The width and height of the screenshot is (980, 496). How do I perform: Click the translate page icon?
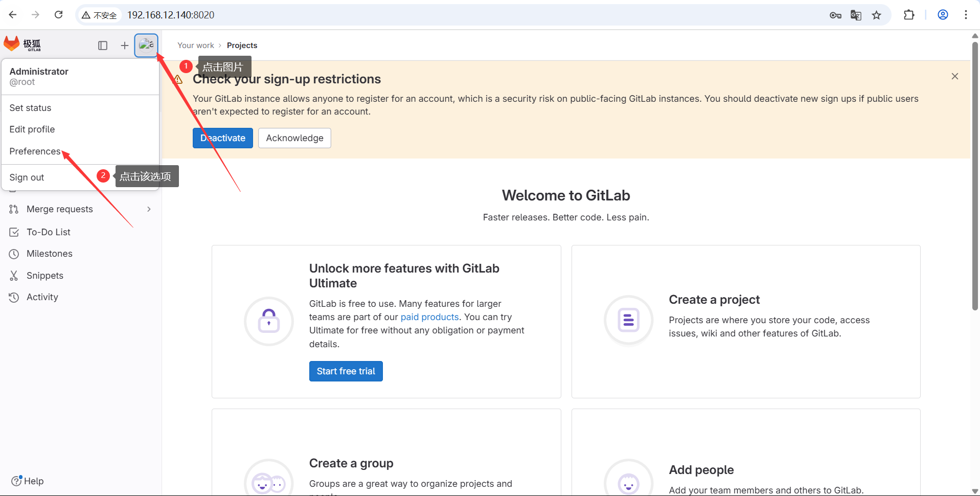[856, 15]
